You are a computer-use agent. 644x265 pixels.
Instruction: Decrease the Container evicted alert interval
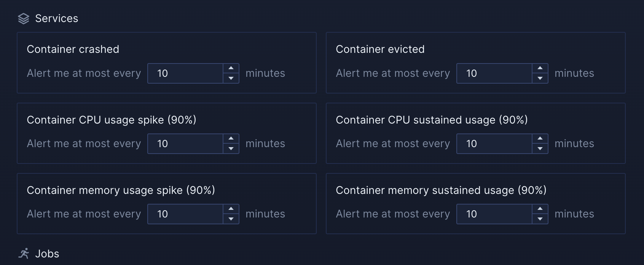[540, 78]
